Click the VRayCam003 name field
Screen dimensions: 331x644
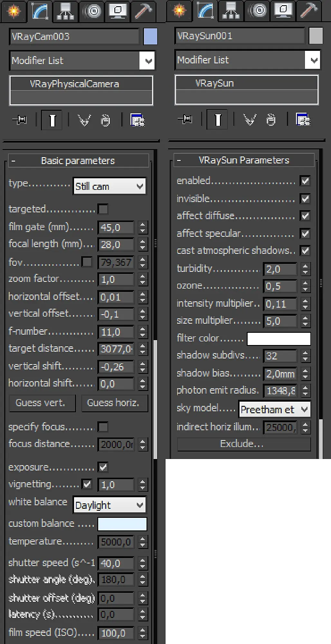[75, 36]
